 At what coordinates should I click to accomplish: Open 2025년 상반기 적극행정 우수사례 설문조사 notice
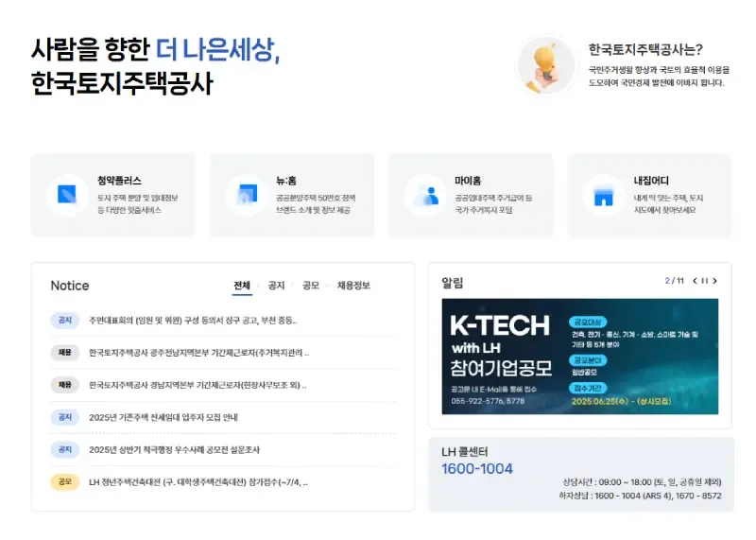click(x=174, y=450)
